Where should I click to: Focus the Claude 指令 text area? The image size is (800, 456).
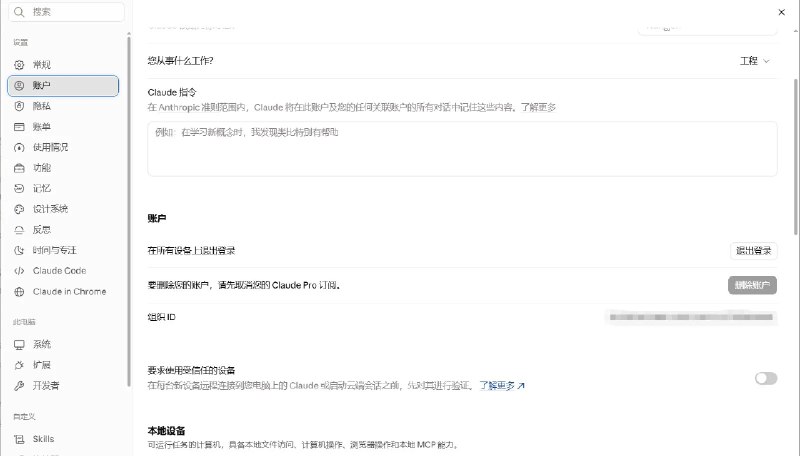pyautogui.click(x=462, y=149)
